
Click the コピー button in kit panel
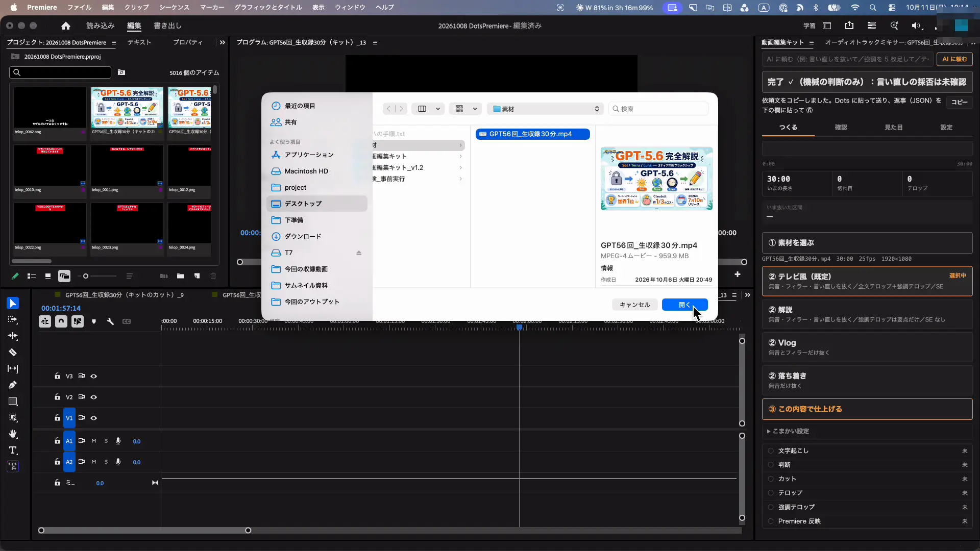point(959,103)
